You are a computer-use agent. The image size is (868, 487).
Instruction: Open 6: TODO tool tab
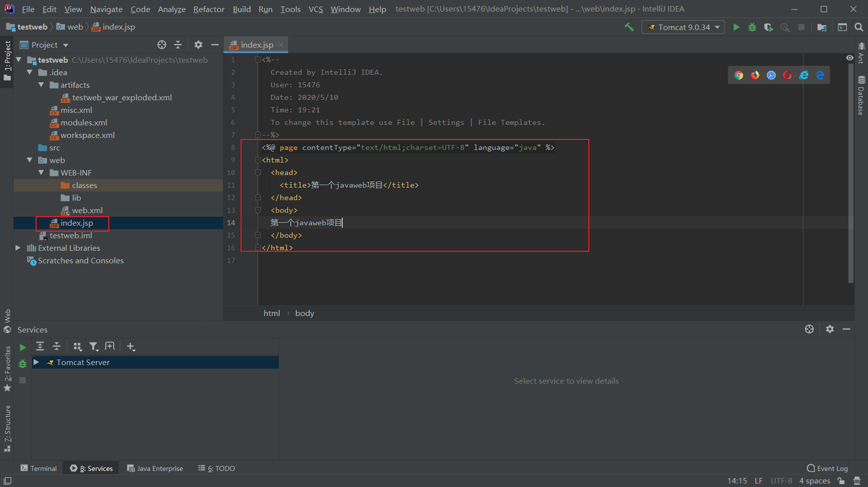tap(216, 468)
